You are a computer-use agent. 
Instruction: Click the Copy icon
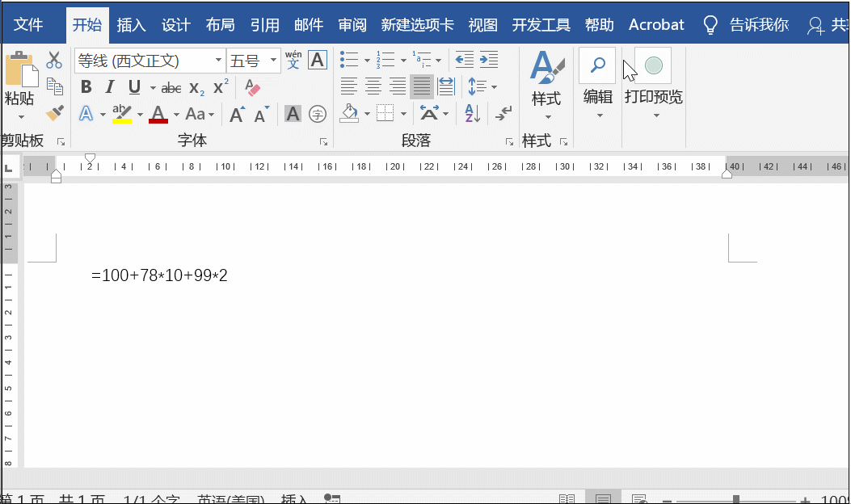(x=55, y=85)
